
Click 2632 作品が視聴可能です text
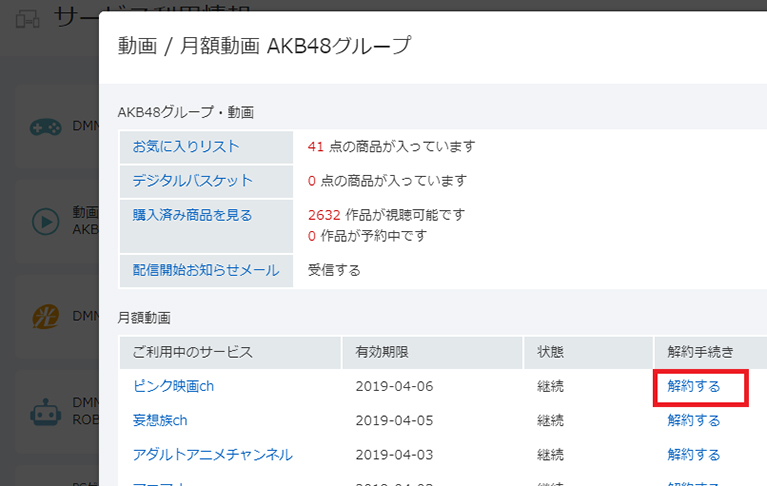click(386, 215)
